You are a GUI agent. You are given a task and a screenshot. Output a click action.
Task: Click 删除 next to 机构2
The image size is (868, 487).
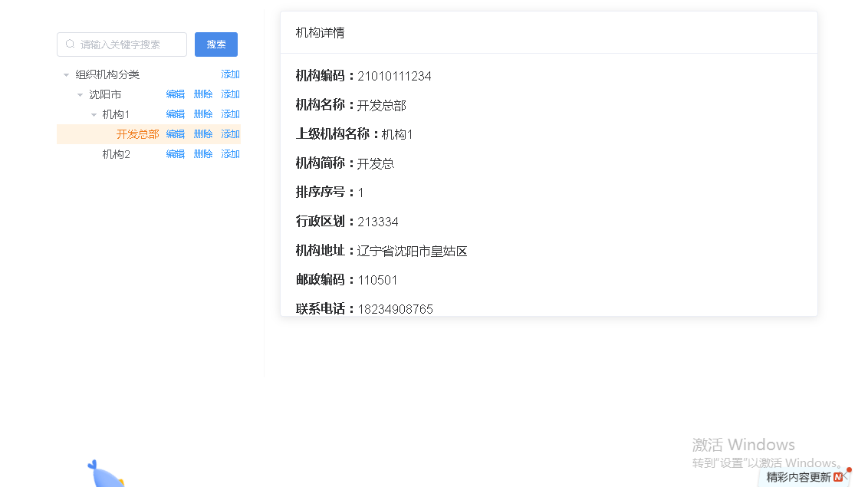[202, 153]
